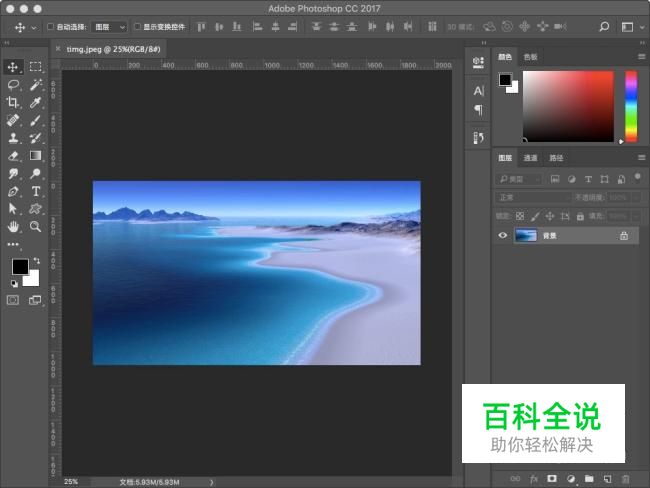Click the 背景 layer thumbnail
This screenshot has height=488, width=650.
526,236
